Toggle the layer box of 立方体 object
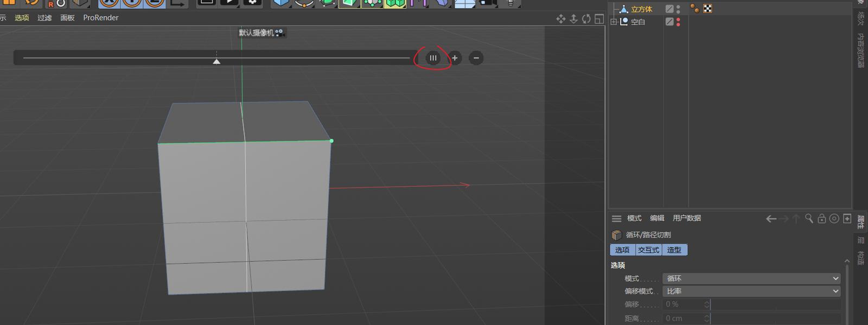This screenshot has height=325, width=868. [669, 9]
